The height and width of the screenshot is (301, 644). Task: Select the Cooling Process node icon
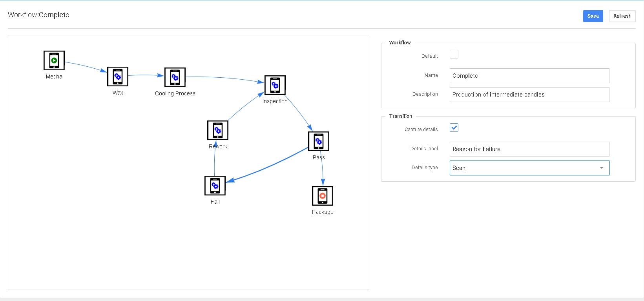175,77
